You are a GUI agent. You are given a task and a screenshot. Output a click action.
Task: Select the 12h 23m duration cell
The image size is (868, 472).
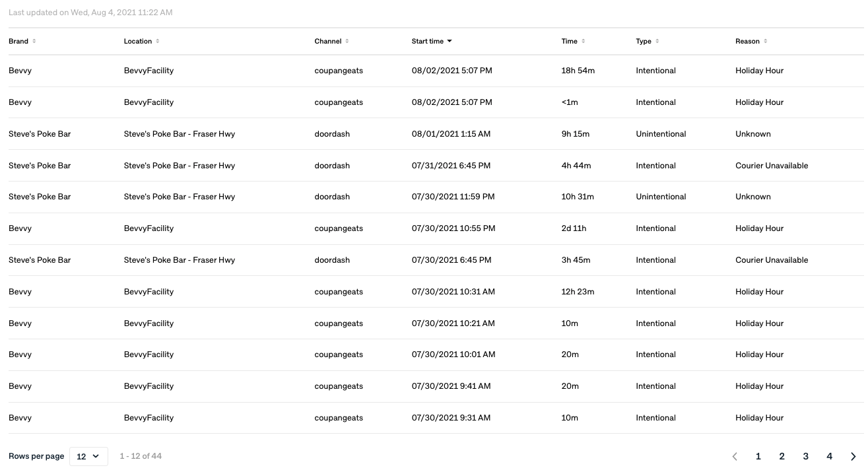click(578, 292)
